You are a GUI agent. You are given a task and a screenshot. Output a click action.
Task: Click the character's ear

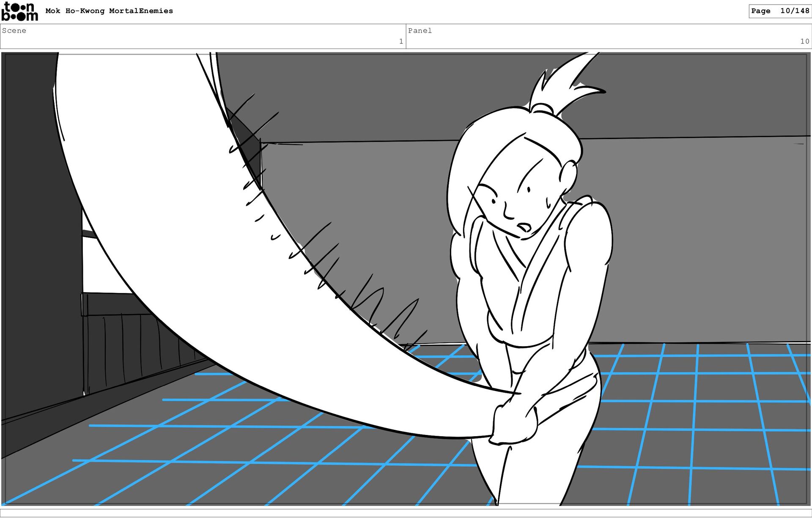[568, 175]
